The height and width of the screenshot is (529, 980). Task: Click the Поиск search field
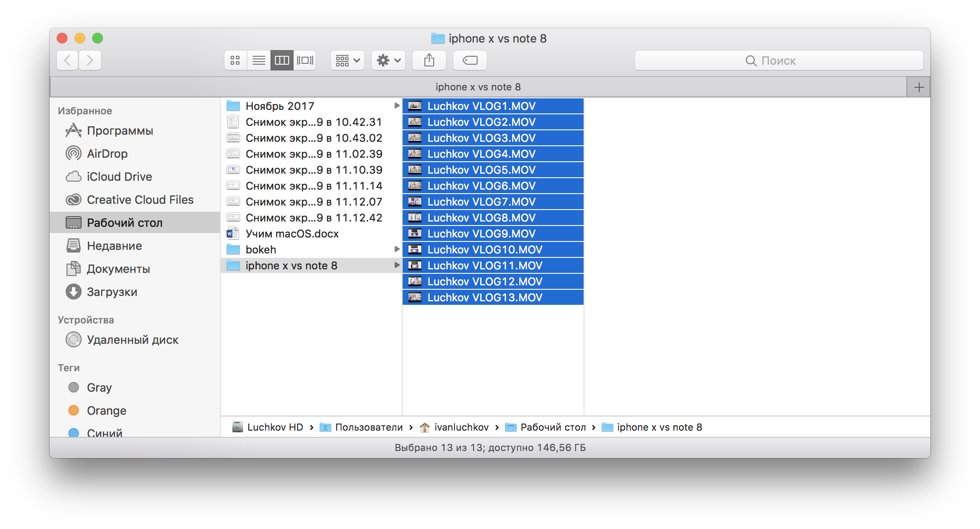(779, 60)
